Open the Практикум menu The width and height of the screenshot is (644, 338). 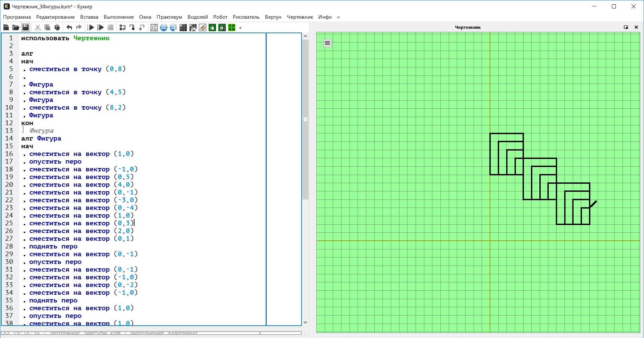(x=169, y=17)
